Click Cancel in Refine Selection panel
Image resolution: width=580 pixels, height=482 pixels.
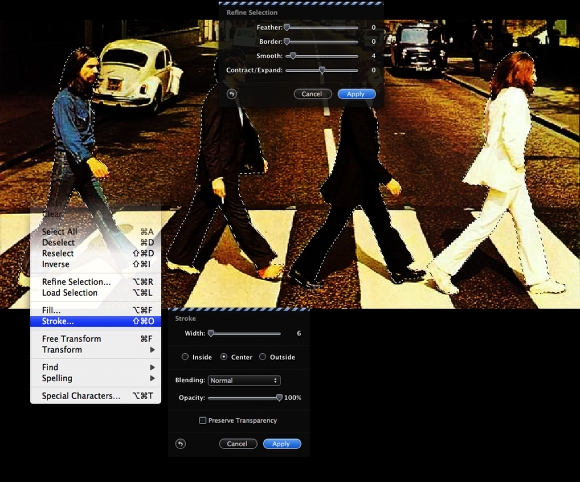pyautogui.click(x=313, y=94)
